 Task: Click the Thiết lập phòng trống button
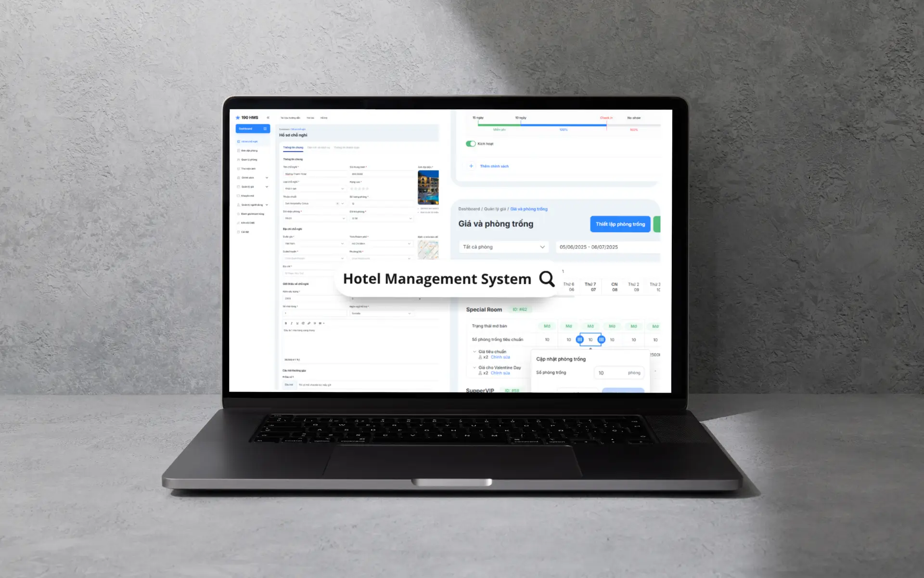coord(620,224)
